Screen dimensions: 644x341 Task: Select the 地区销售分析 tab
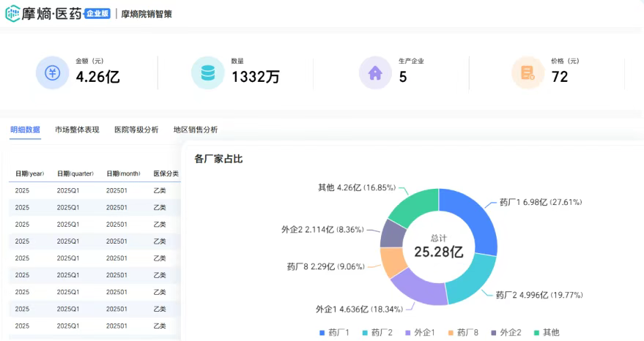(196, 130)
